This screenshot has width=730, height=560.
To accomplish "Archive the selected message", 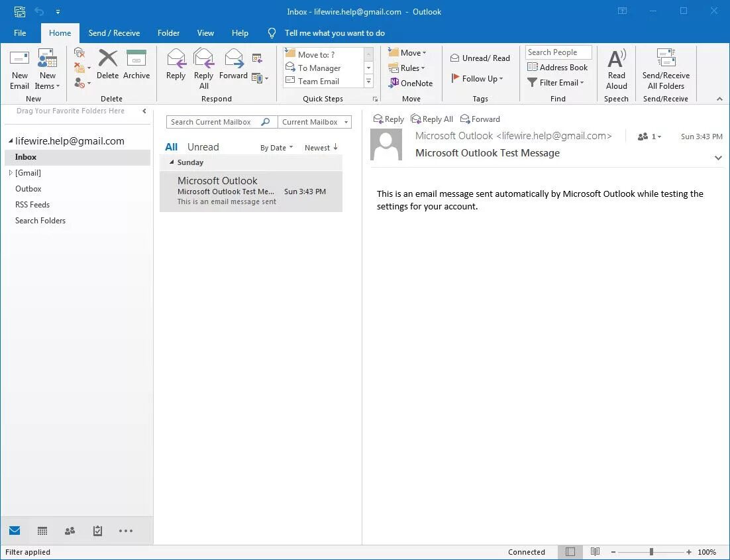I will 136,65.
